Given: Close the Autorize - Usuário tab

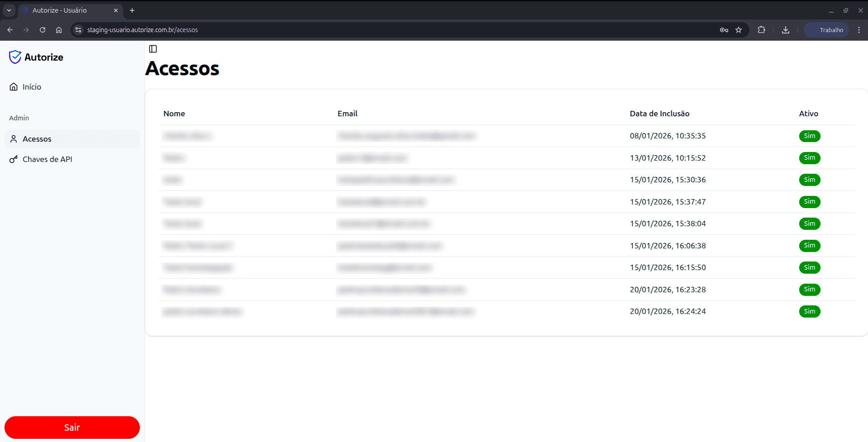Looking at the screenshot, I should click(x=116, y=10).
